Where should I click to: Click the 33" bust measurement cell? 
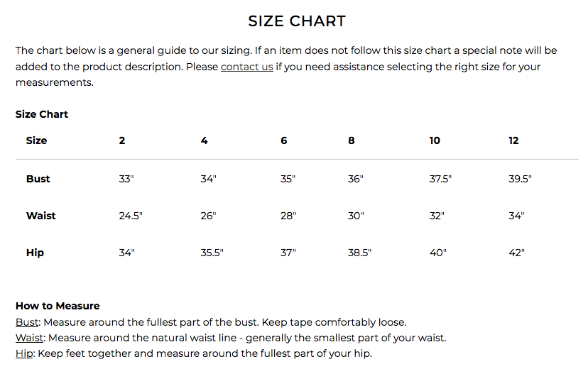(x=126, y=179)
